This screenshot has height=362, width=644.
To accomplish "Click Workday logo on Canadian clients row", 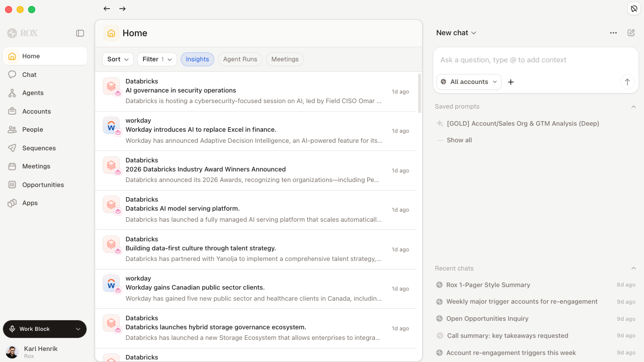I will pyautogui.click(x=111, y=283).
